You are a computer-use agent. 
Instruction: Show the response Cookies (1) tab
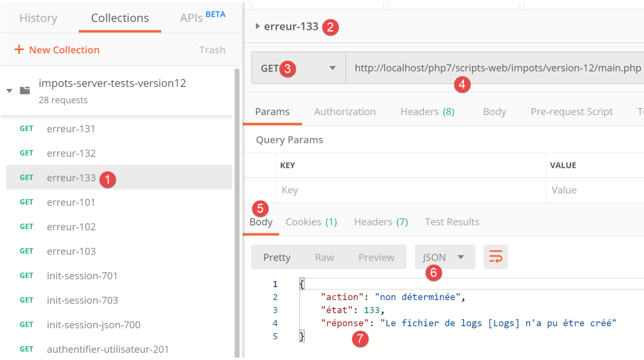click(x=311, y=222)
